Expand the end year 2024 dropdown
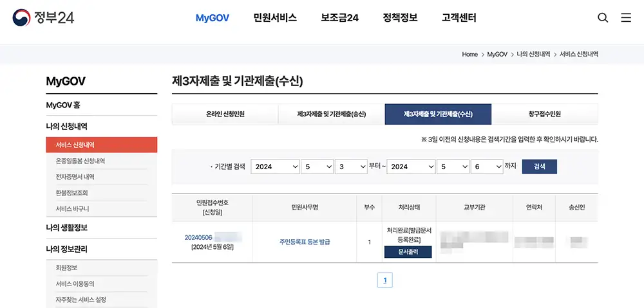 tap(411, 167)
